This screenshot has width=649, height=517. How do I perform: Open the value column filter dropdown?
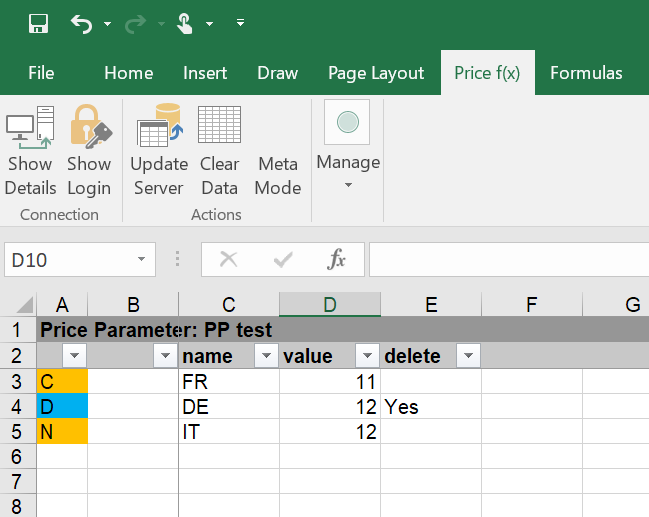(367, 355)
